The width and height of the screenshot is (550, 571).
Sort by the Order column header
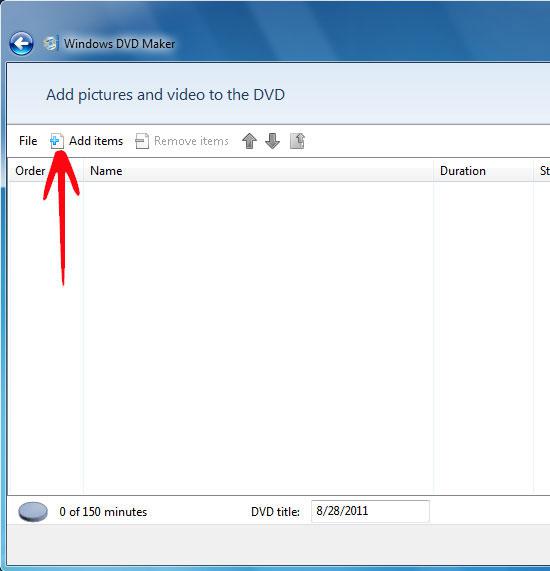(x=46, y=171)
